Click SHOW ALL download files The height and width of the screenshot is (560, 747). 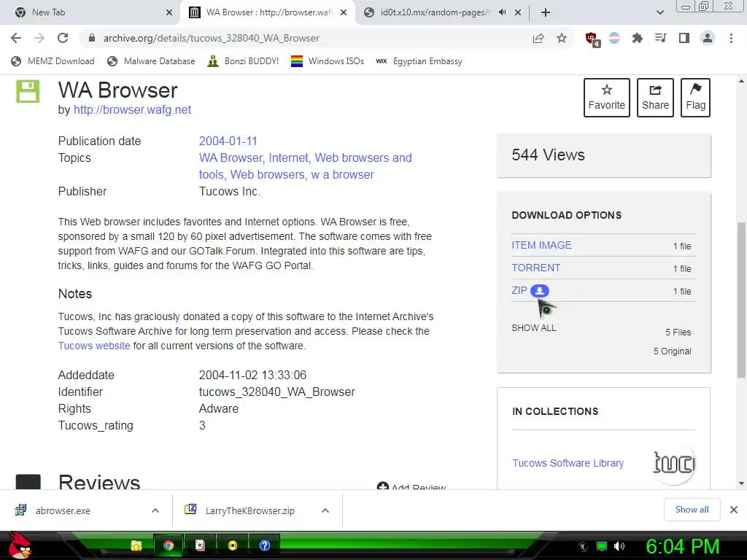pyautogui.click(x=533, y=327)
